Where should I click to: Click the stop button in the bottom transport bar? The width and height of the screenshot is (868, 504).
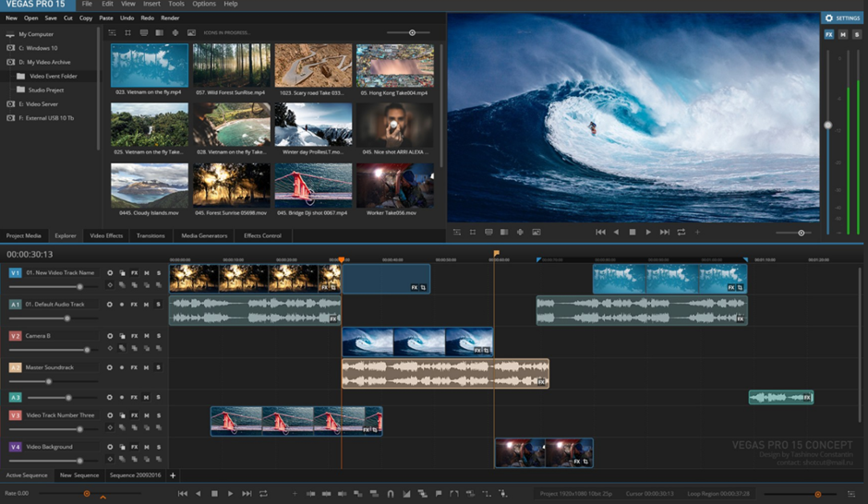[x=214, y=494]
